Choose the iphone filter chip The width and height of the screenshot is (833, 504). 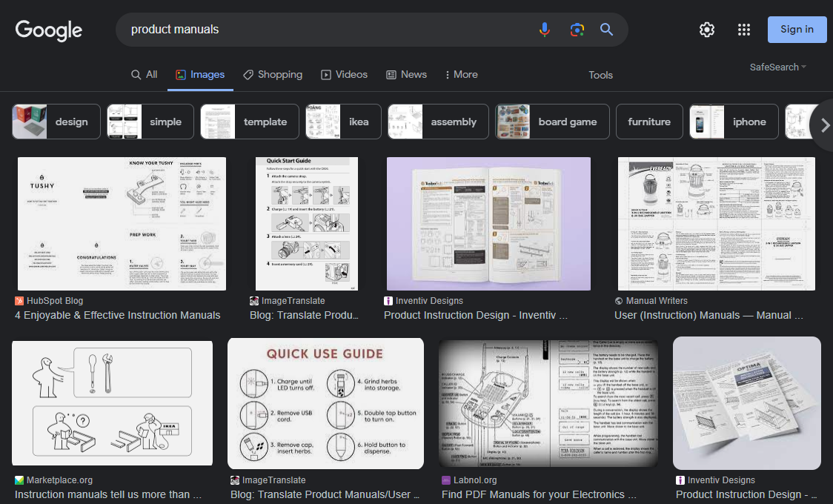click(x=734, y=122)
